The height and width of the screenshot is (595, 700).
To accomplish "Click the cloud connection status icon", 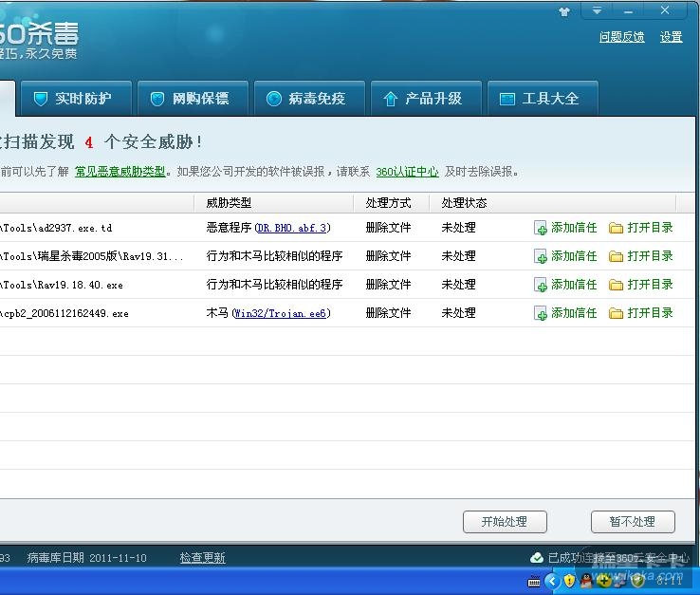I will pos(537,558).
